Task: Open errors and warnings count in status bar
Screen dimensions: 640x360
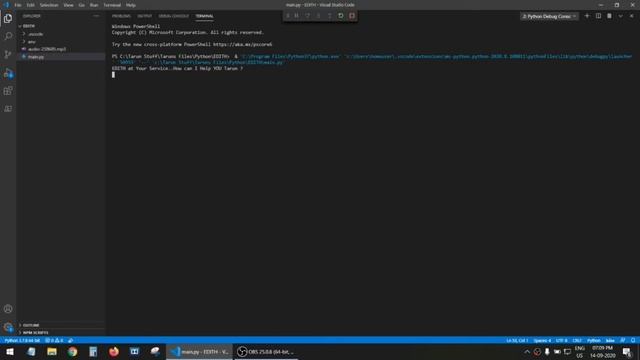Action: (x=54, y=340)
